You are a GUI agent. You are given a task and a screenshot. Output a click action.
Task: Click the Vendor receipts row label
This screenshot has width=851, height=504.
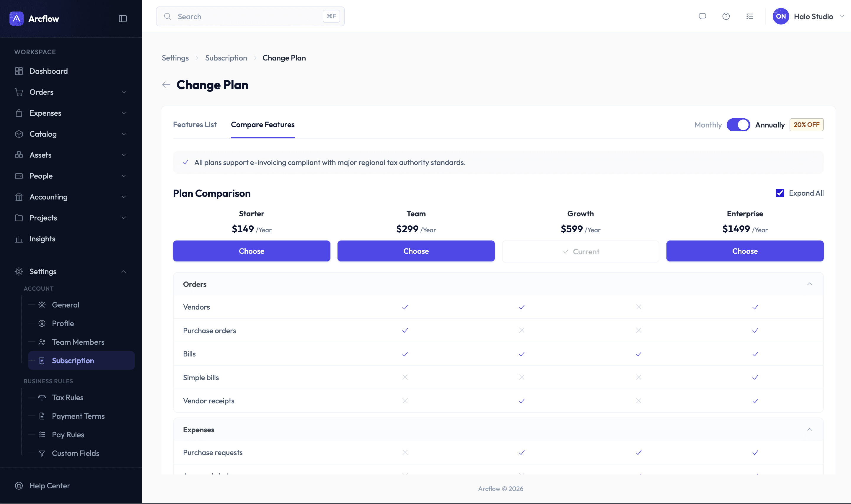(209, 401)
